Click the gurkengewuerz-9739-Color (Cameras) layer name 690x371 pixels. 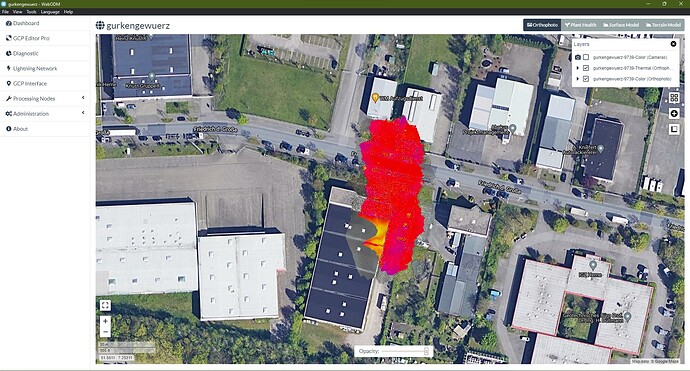pos(630,57)
